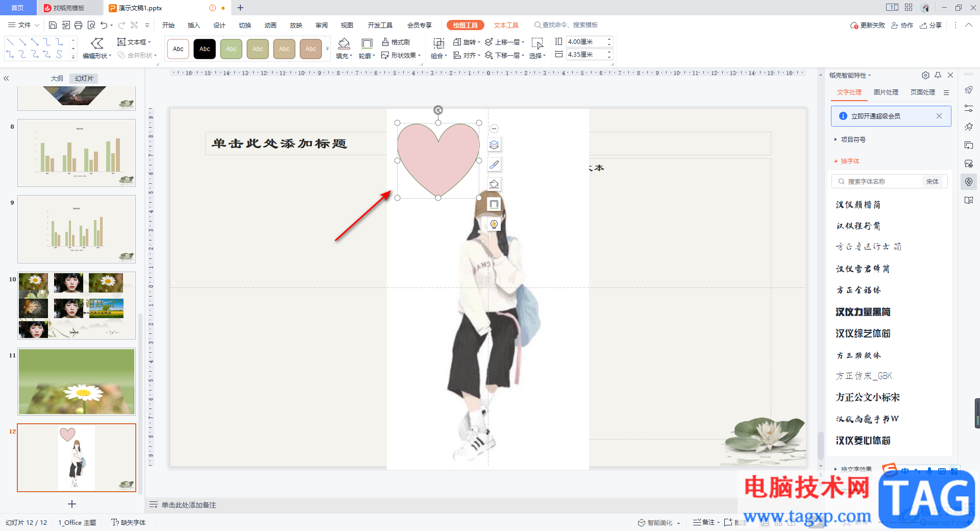Select the slide 11 daisy thumbnail
Screen dimensions: 980x531
coord(77,381)
